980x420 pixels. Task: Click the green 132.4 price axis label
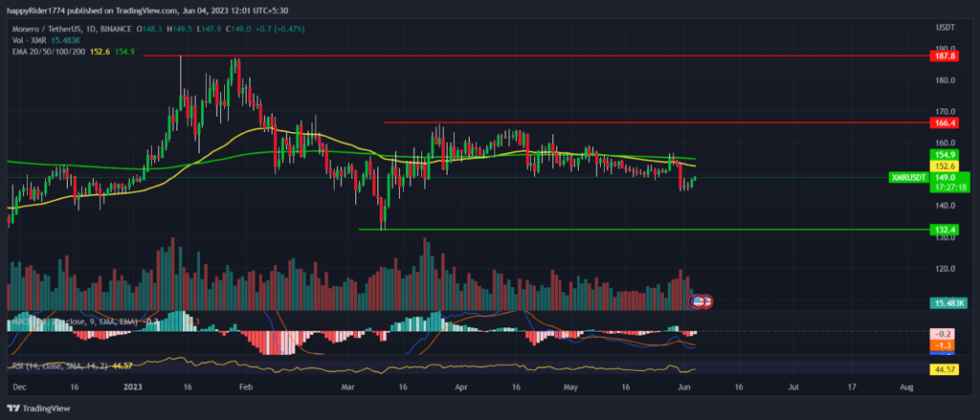[944, 230]
